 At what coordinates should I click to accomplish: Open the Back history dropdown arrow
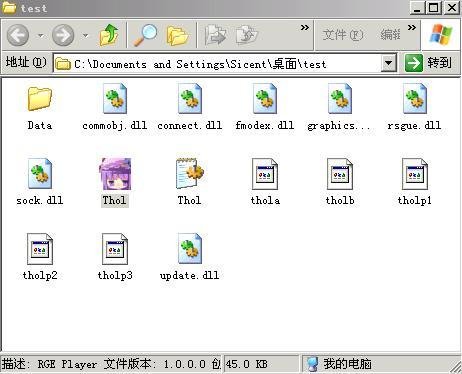click(41, 35)
